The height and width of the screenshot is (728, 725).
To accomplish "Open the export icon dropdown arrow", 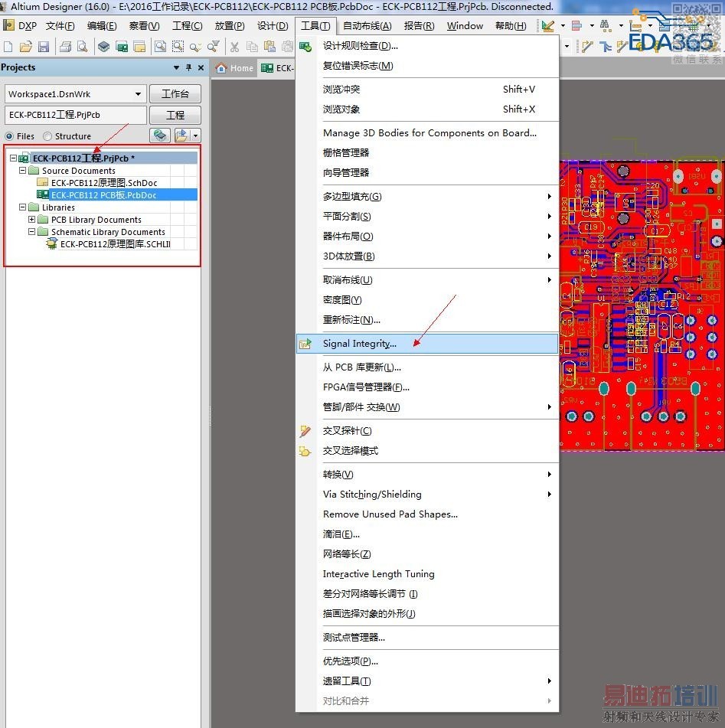I will (x=195, y=135).
